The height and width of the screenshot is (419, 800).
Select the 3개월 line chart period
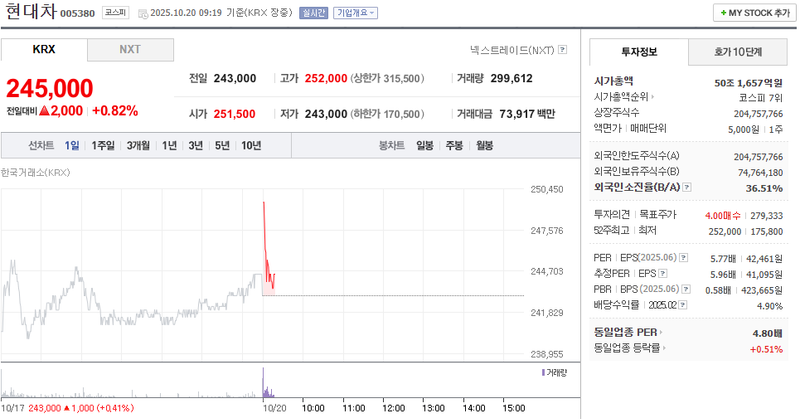point(138,145)
